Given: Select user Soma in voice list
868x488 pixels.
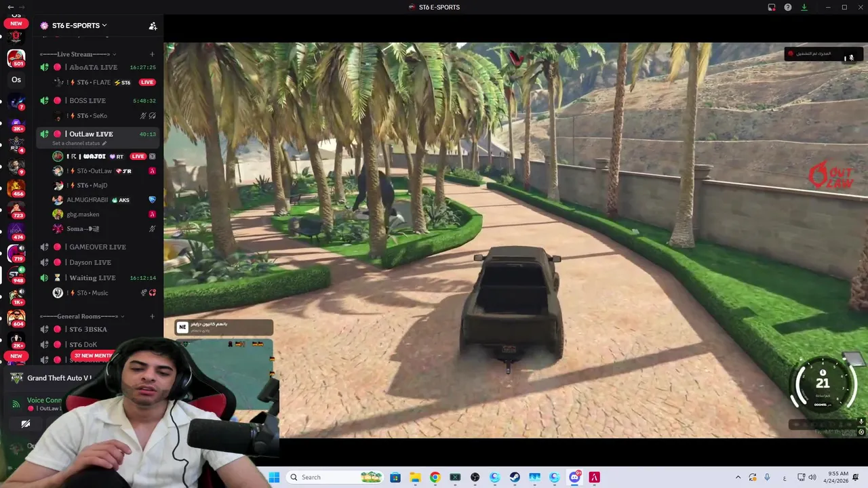Looking at the screenshot, I should [105, 229].
